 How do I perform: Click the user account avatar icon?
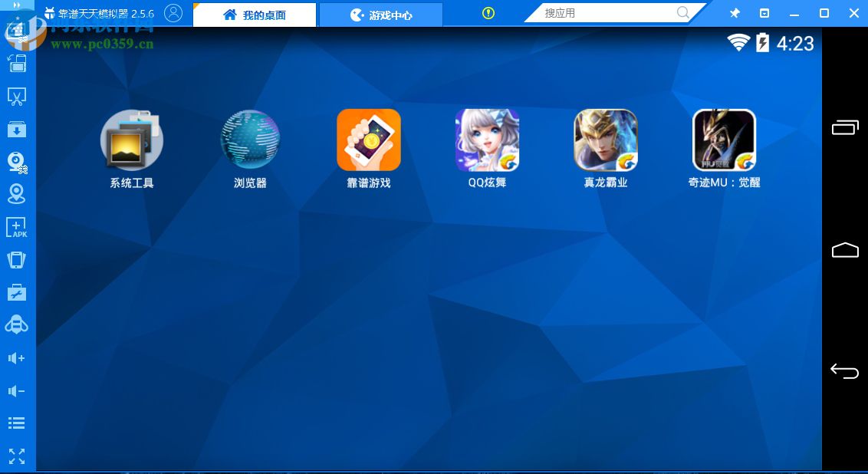pos(173,13)
